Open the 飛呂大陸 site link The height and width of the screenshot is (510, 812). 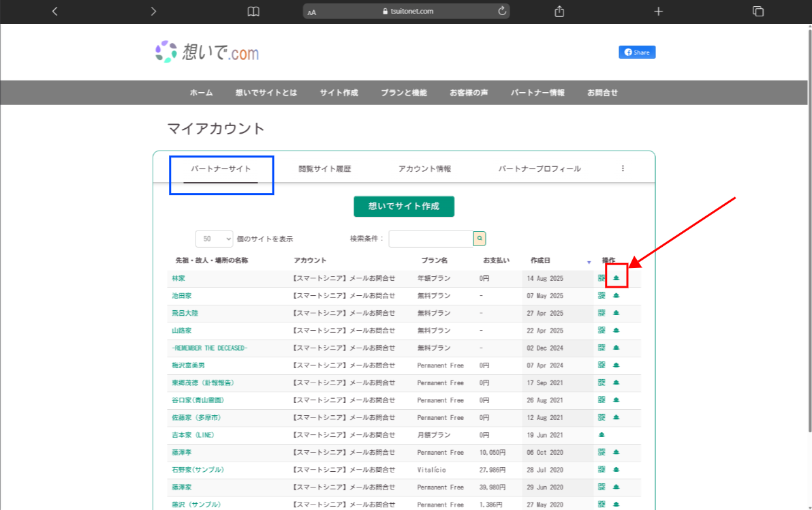185,313
